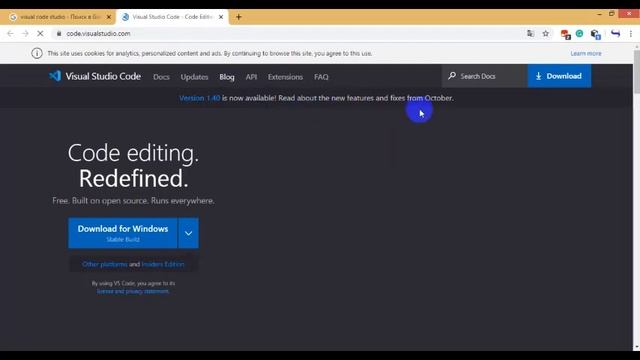Screen dimensions: 640x360
Task: Open the translate page icon
Action: pos(530,33)
